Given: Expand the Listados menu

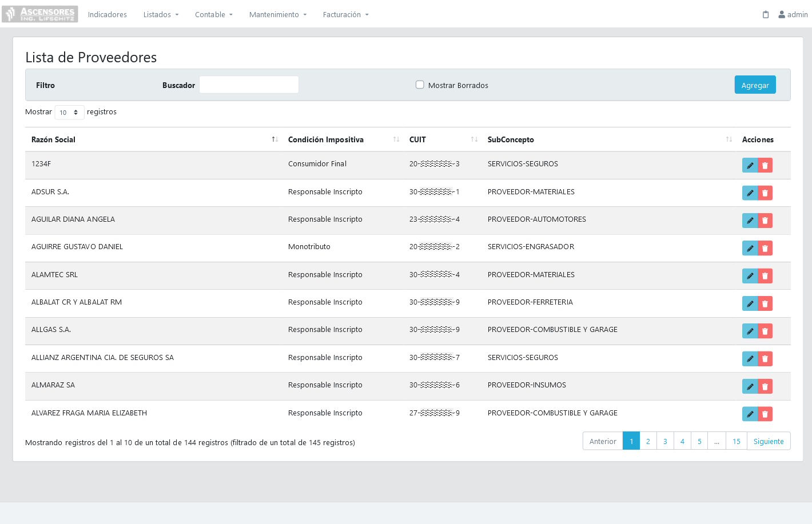Looking at the screenshot, I should [x=161, y=15].
